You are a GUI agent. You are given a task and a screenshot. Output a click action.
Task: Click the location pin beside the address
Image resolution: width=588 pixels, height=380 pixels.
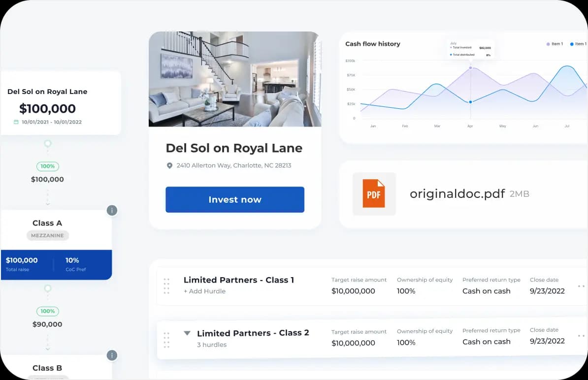pyautogui.click(x=170, y=166)
